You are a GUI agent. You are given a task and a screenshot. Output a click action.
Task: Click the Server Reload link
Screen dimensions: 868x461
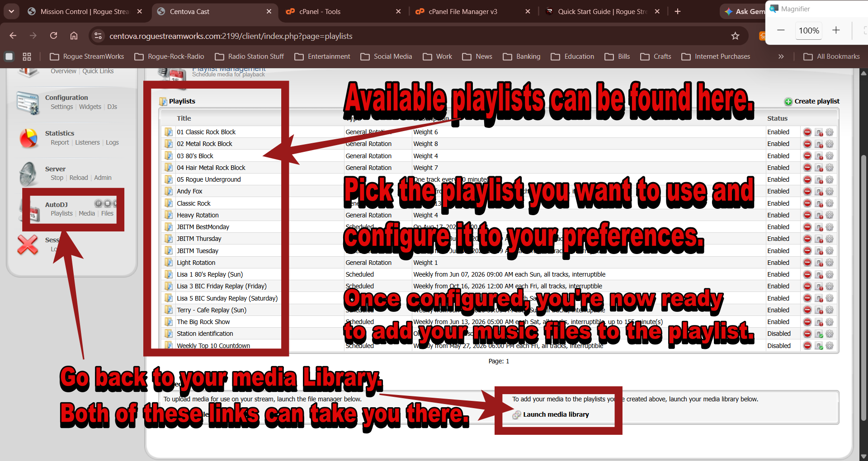point(79,178)
